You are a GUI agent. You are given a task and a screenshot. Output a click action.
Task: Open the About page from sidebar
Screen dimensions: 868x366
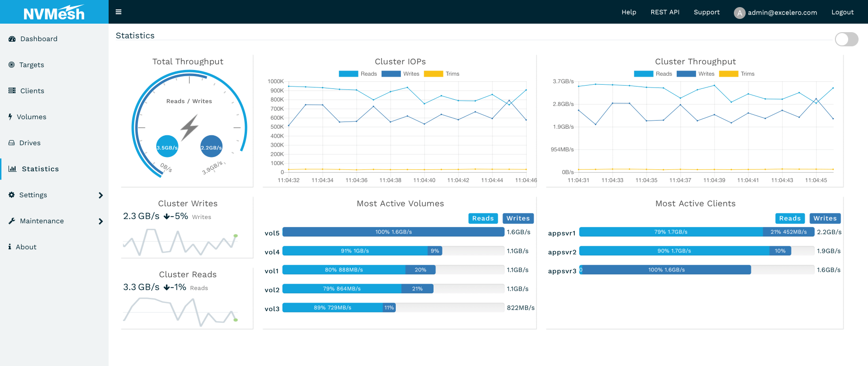pyautogui.click(x=26, y=247)
